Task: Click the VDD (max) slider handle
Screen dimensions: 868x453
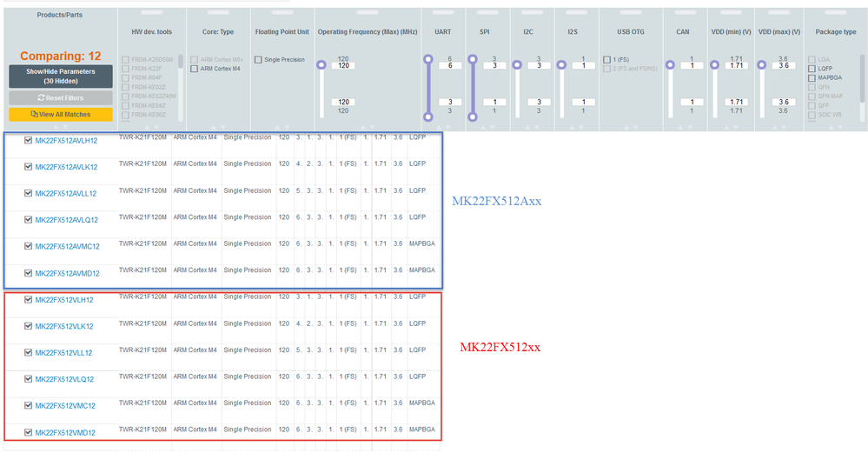Action: [762, 65]
